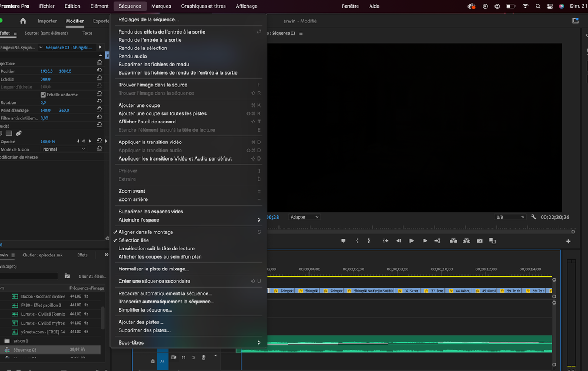Open the button editor plus icon

pos(568,241)
